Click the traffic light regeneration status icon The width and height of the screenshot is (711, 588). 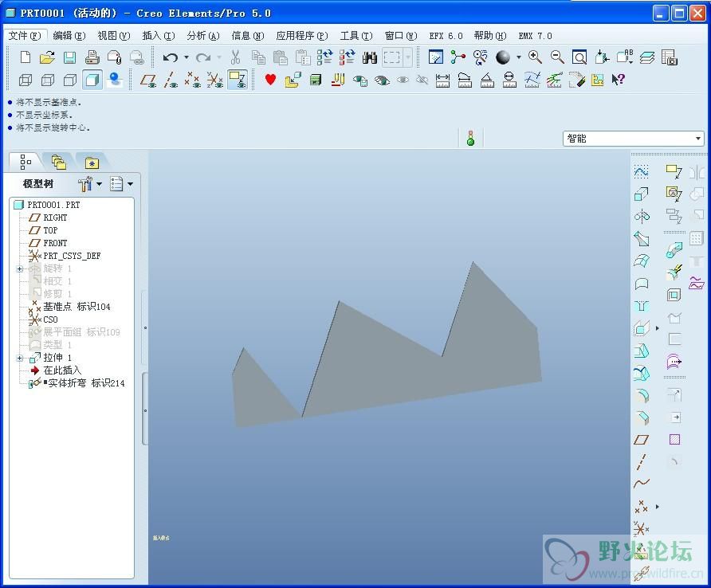(470, 139)
